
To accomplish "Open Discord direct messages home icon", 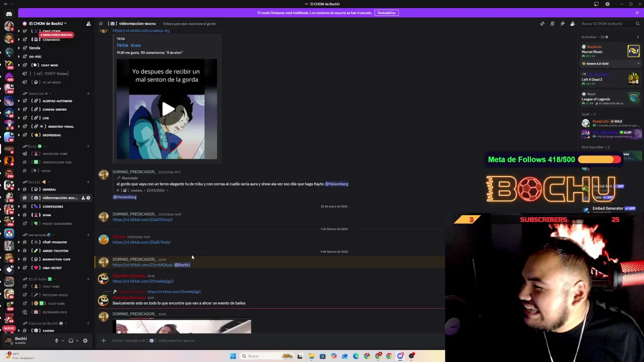I will tap(9, 14).
